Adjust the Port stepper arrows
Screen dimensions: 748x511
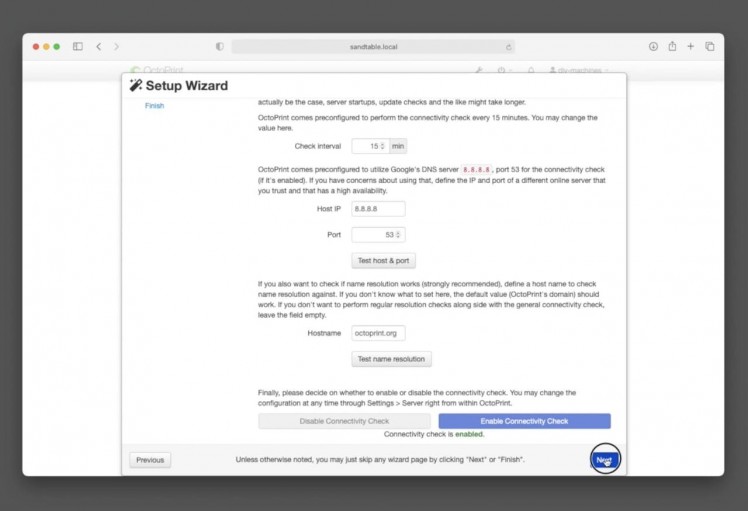coord(398,235)
